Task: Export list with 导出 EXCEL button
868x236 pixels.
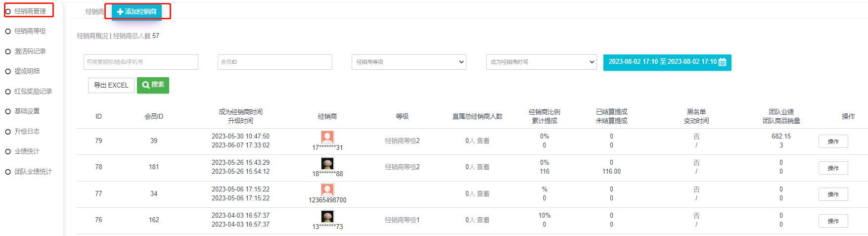Action: [x=111, y=85]
